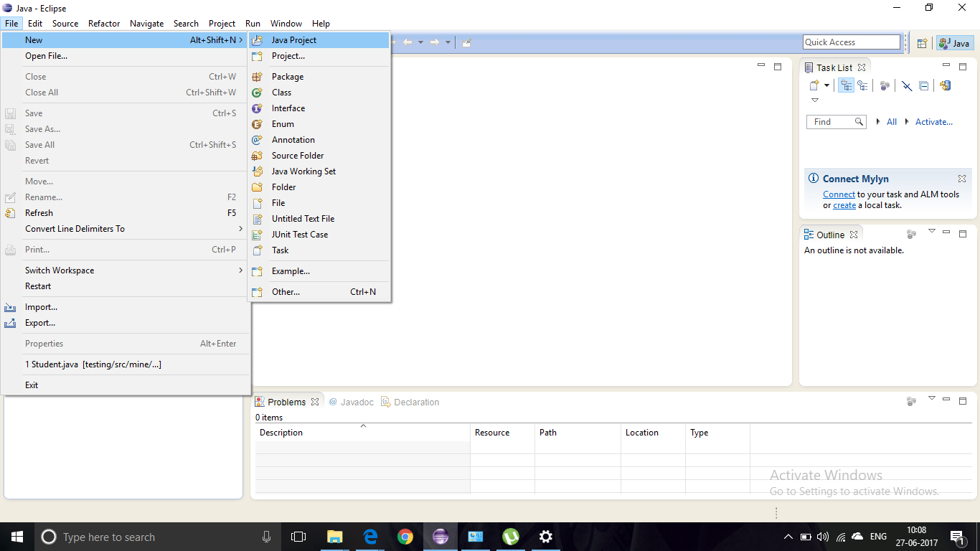The height and width of the screenshot is (551, 980).
Task: Open Chrome from the Windows taskbar
Action: [x=405, y=537]
